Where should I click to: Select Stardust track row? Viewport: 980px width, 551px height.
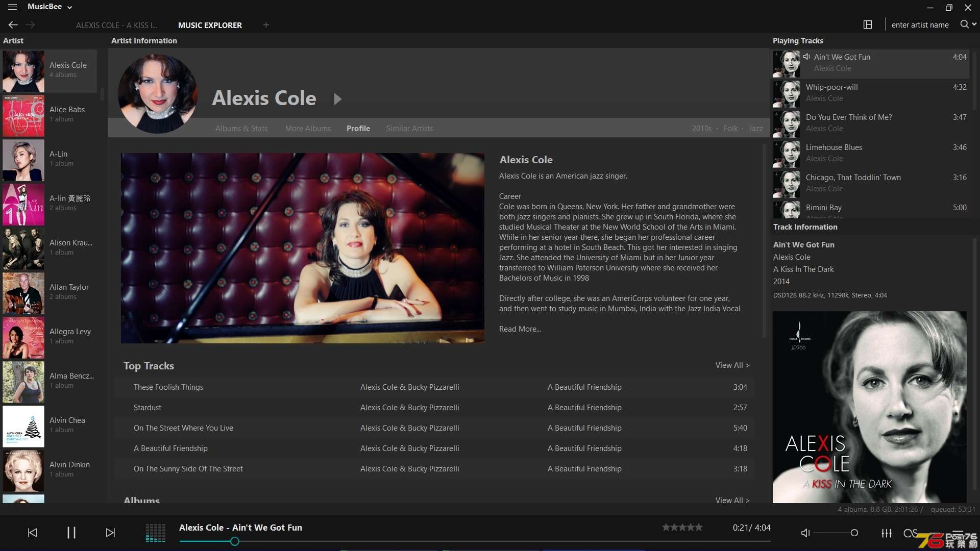point(434,408)
